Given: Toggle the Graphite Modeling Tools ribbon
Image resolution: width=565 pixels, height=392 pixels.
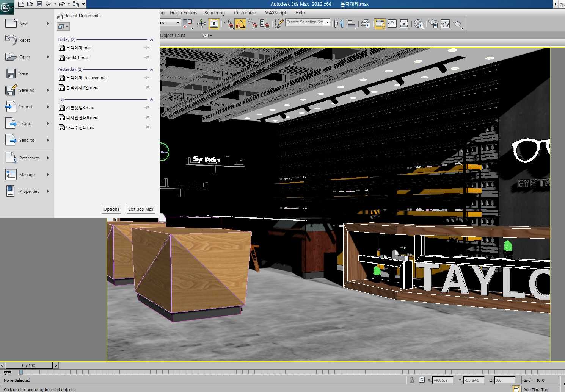Looking at the screenshot, I should click(x=380, y=24).
